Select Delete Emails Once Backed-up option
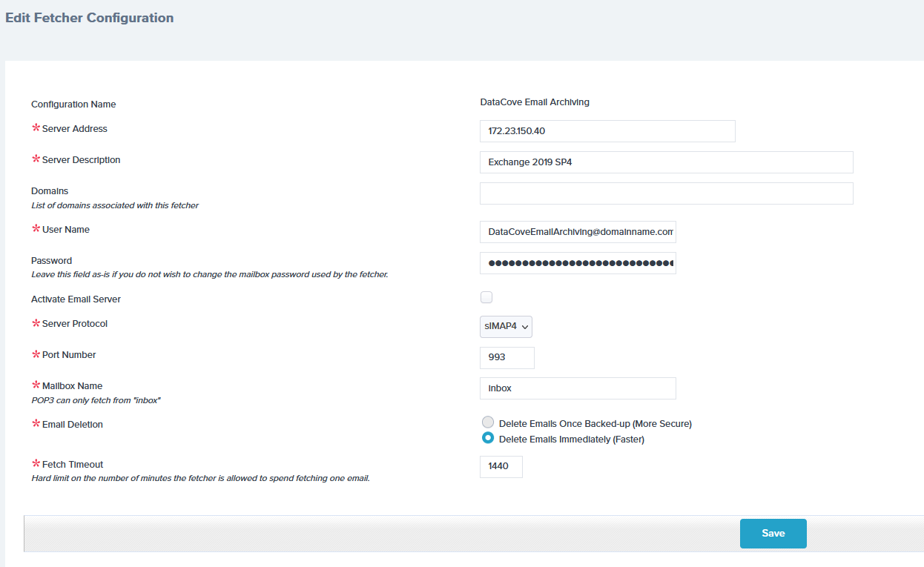Viewport: 924px width, 567px height. pos(488,422)
